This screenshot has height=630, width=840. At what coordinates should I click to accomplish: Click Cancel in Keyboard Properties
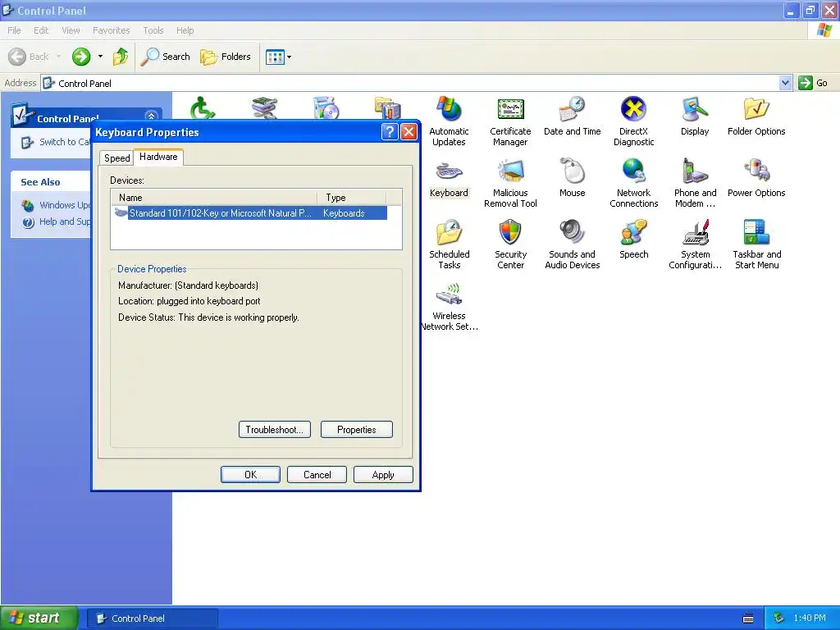[x=317, y=475]
